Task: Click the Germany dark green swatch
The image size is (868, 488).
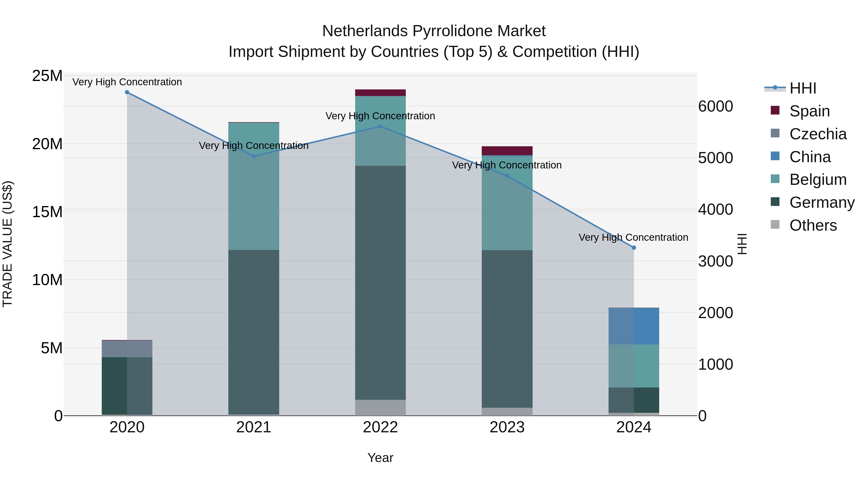Action: (x=775, y=201)
